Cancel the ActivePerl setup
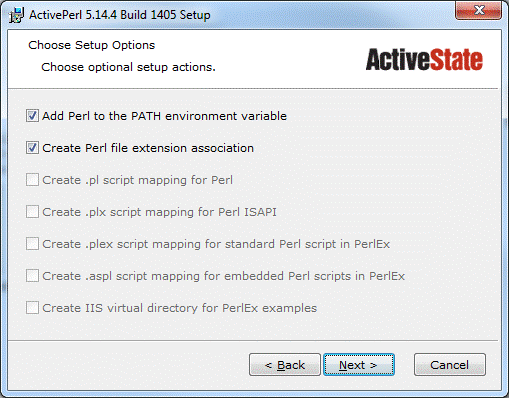The image size is (509, 398). [450, 365]
